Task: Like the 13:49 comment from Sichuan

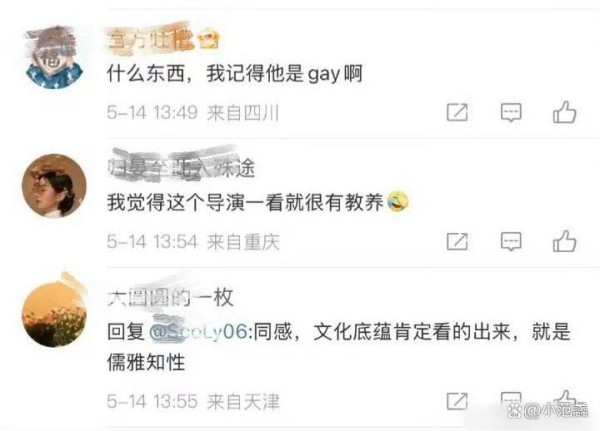Action: click(564, 112)
